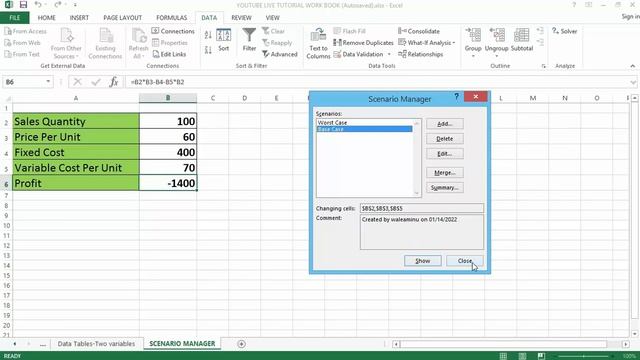Viewport: 640px width, 360px height.
Task: Click the Group outline button
Action: (473, 42)
